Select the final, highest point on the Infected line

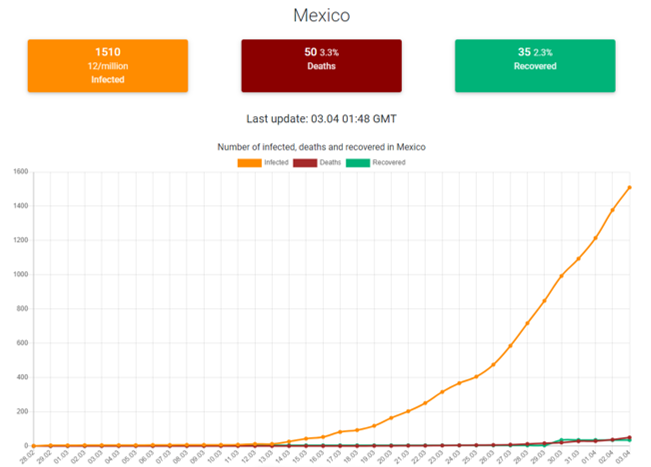[x=629, y=187]
